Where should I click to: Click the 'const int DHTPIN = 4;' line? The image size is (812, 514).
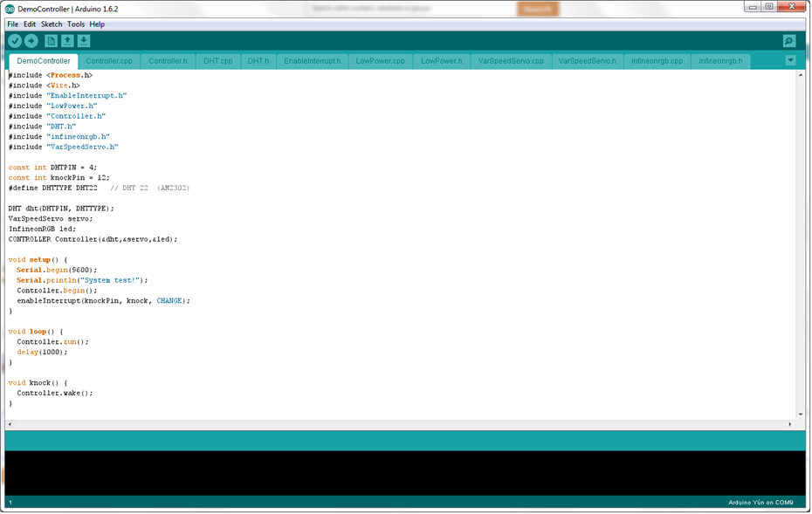click(x=52, y=168)
